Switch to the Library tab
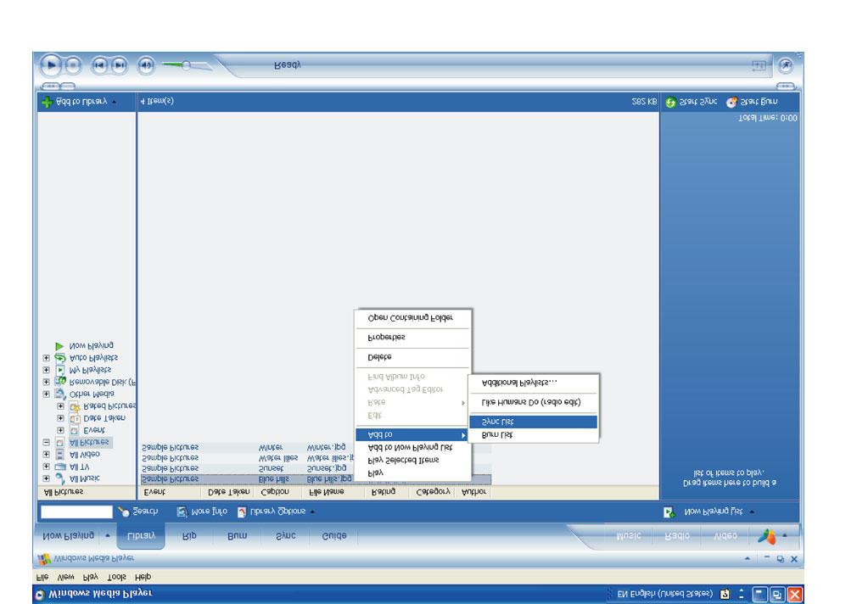Screen dimensions: 868x604 click(x=141, y=535)
